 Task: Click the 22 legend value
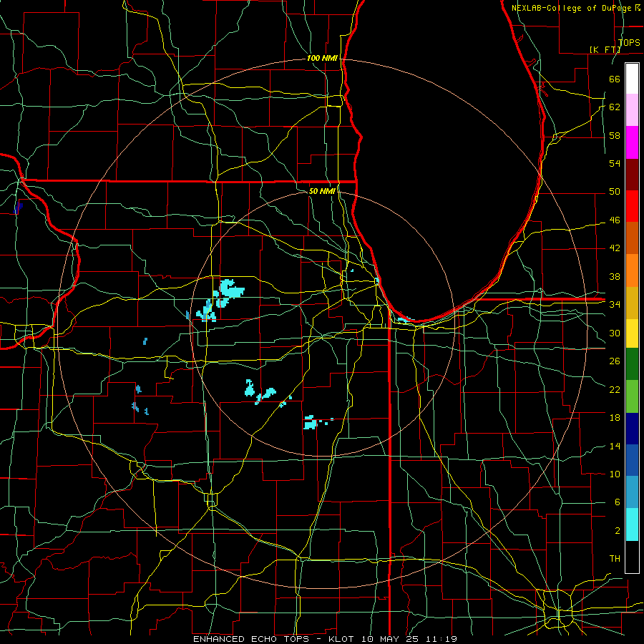click(615, 390)
